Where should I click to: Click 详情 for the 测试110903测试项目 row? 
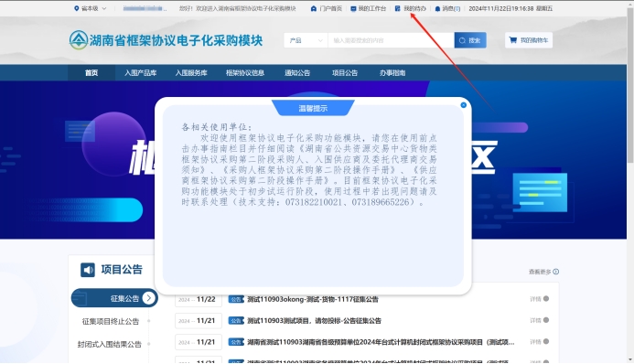pyautogui.click(x=540, y=320)
